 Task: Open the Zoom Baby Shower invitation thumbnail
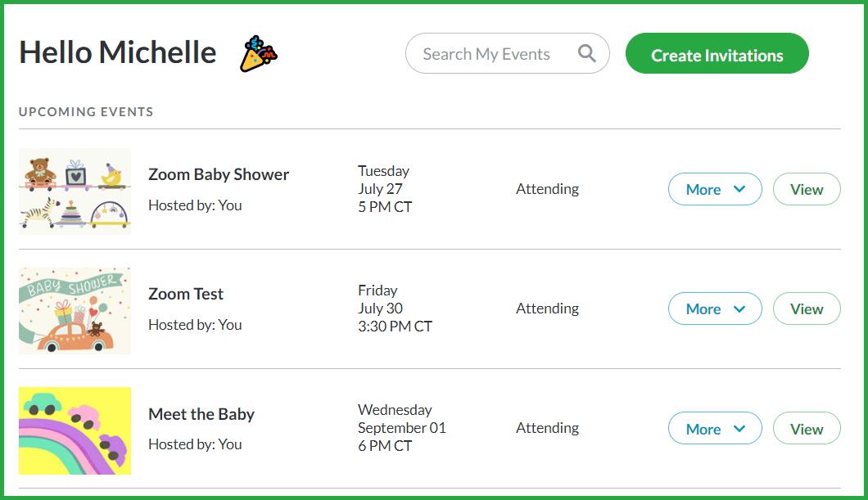(x=75, y=191)
